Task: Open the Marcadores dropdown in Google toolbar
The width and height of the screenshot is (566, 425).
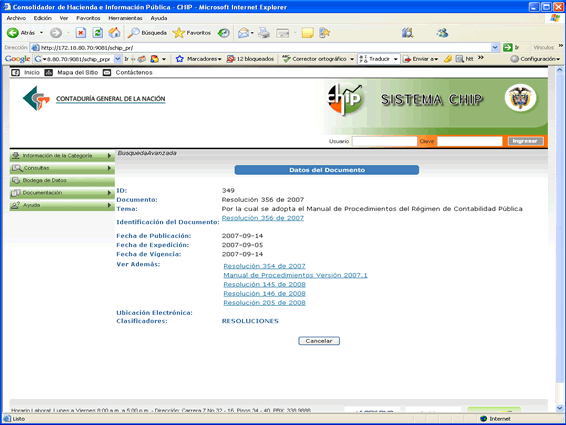Action: pyautogui.click(x=199, y=59)
